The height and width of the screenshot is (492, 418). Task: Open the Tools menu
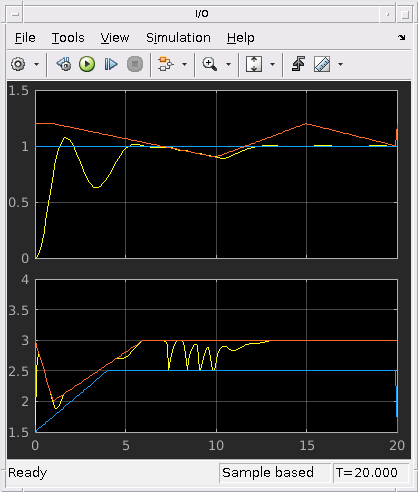click(68, 38)
